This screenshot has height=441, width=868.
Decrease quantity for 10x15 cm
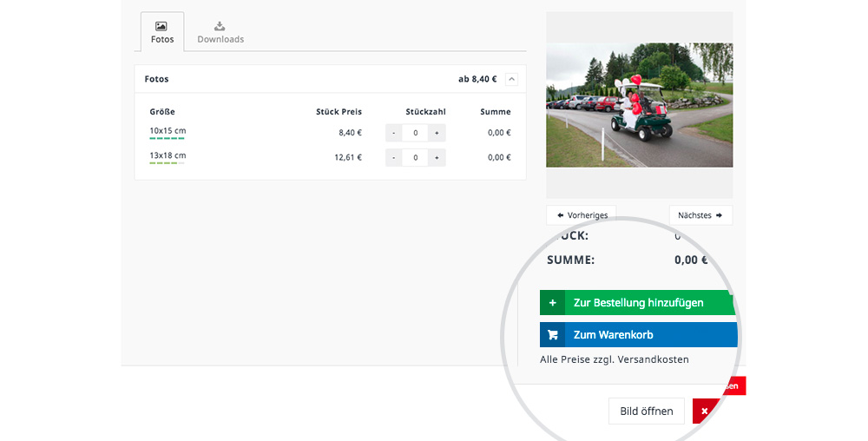point(393,133)
